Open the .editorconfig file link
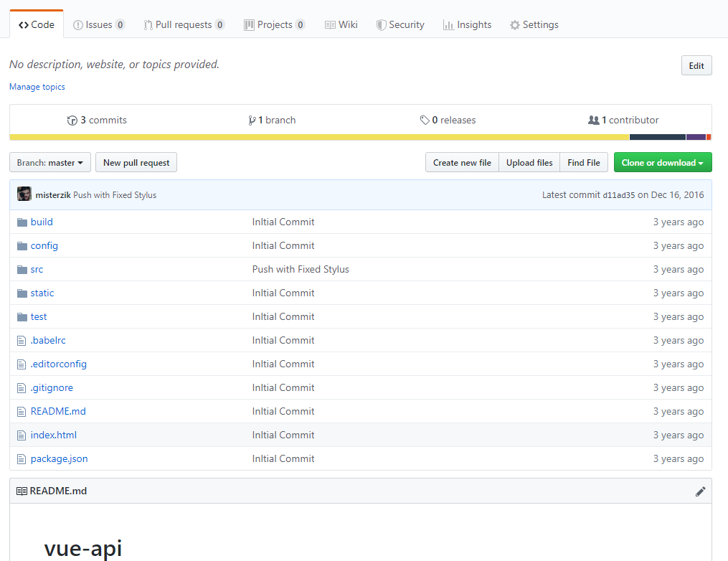The width and height of the screenshot is (728, 561). point(59,364)
